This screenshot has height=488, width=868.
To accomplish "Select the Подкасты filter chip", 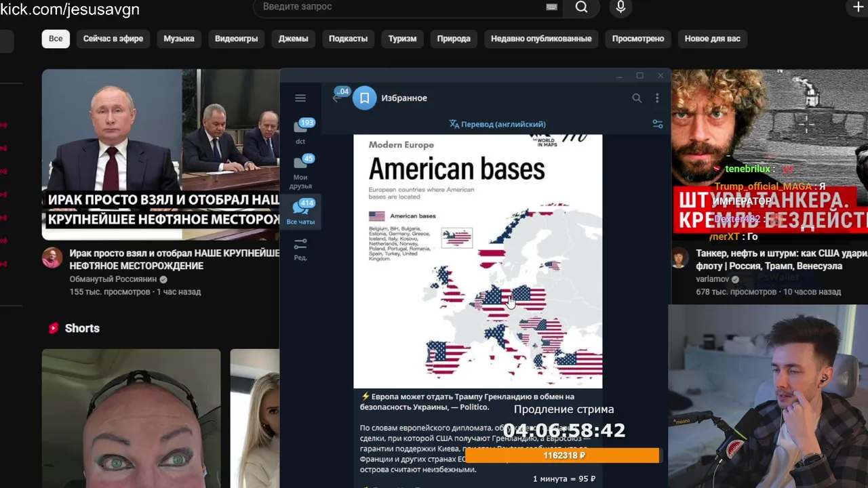I will (x=348, y=39).
